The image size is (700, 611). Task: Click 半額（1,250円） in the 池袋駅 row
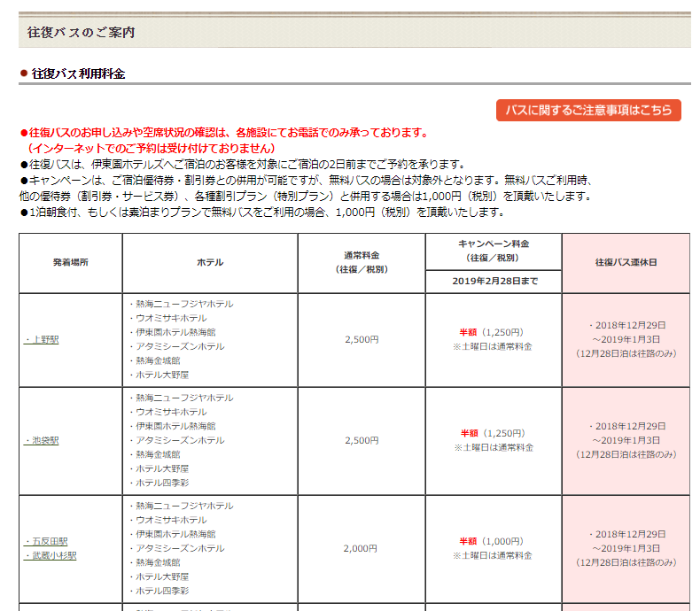tap(493, 433)
